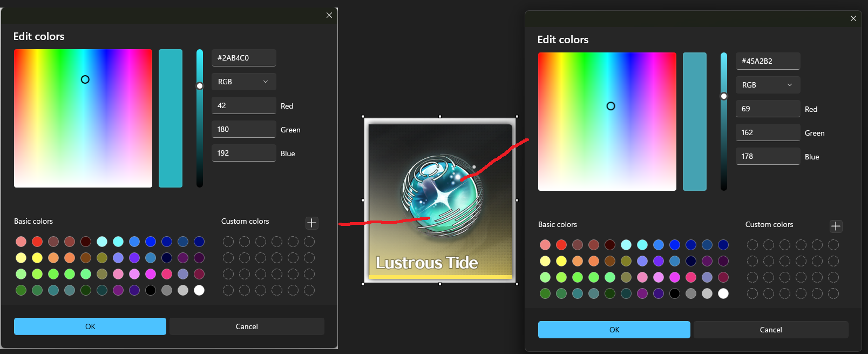The width and height of the screenshot is (868, 354).
Task: Add a custom color in the #45A2B2 dialog
Action: click(836, 226)
